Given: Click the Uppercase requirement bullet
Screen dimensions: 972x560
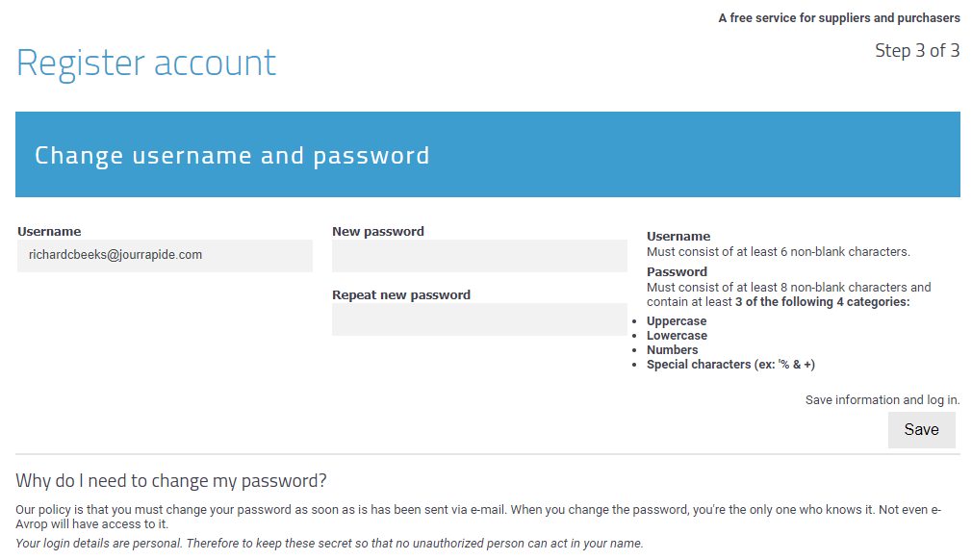Looking at the screenshot, I should pyautogui.click(x=677, y=321).
